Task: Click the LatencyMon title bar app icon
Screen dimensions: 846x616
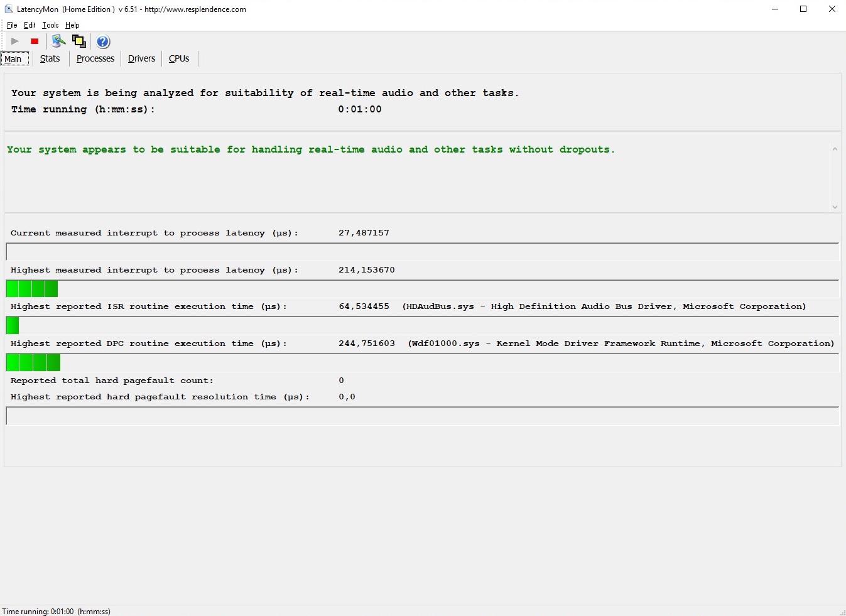Action: [9, 9]
